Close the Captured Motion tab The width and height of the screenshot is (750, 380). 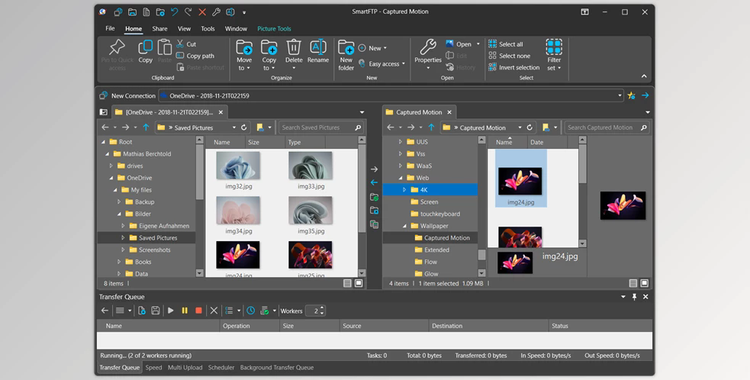coord(449,112)
